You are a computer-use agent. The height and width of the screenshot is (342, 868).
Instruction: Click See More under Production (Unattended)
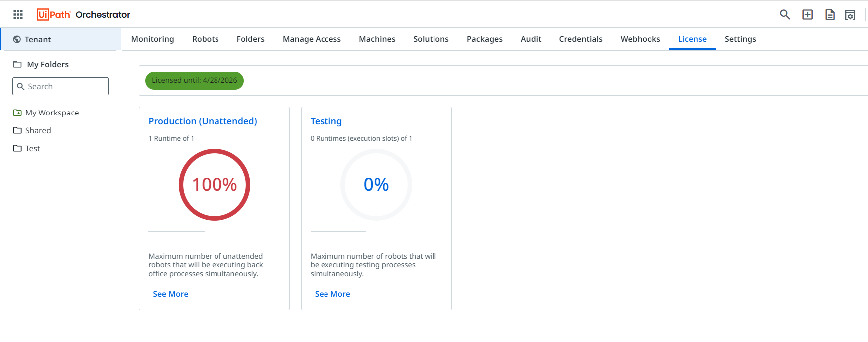(x=170, y=294)
